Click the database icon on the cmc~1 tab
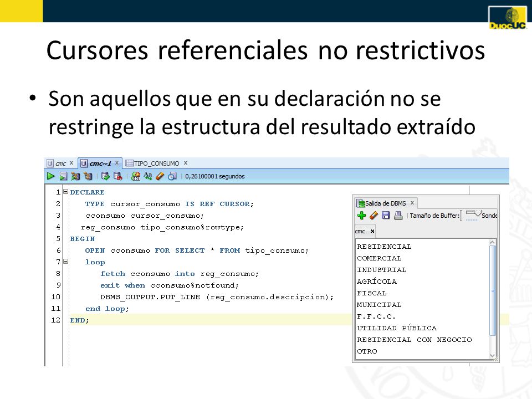This screenshot has height=399, width=532. [84, 163]
